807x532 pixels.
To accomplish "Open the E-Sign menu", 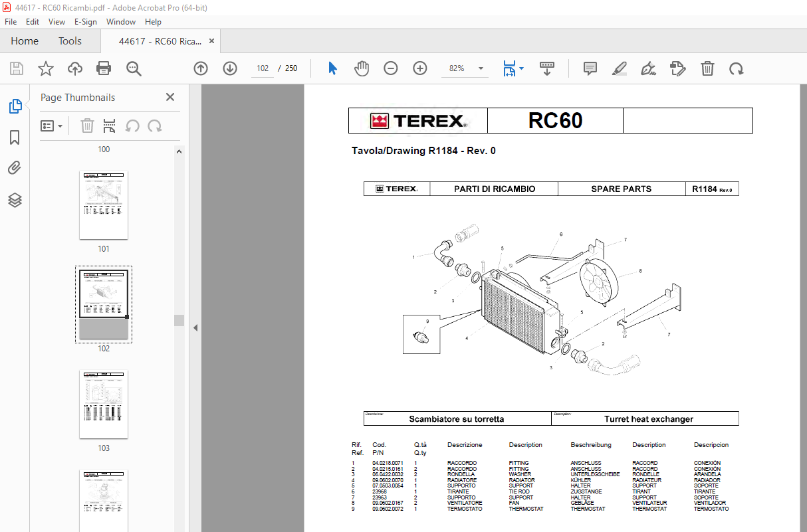I will (x=86, y=22).
